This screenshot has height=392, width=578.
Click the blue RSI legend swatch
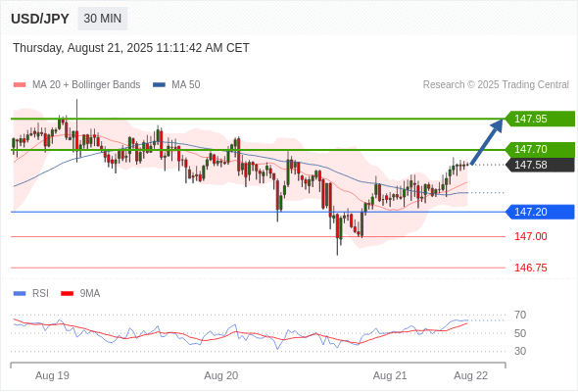[x=20, y=294]
